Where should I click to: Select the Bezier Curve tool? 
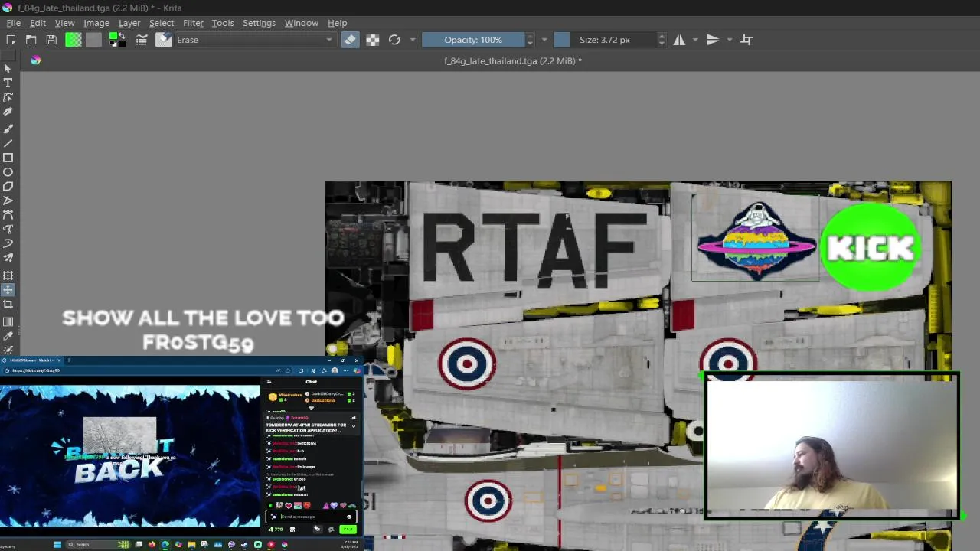8,216
